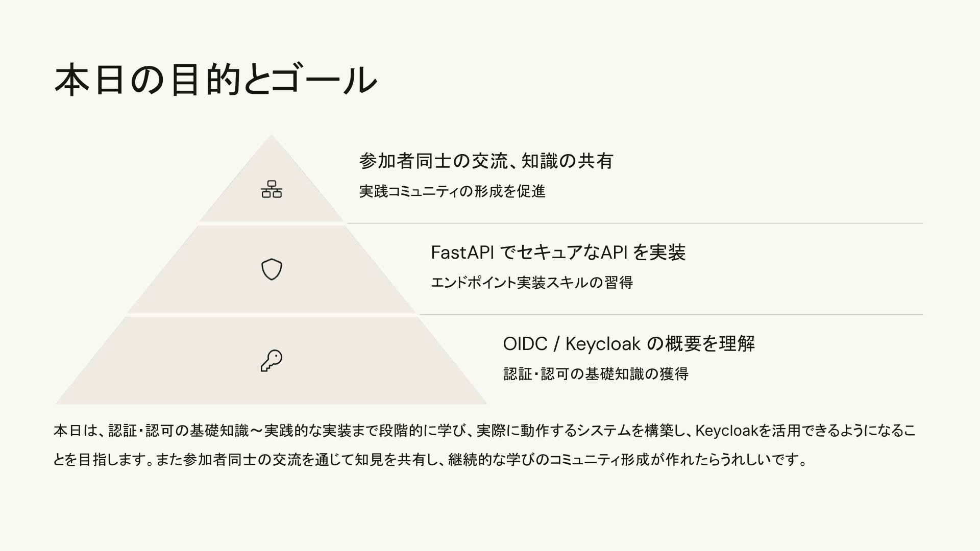
Task: Click the divider line below the top goal text
Action: 634,223
